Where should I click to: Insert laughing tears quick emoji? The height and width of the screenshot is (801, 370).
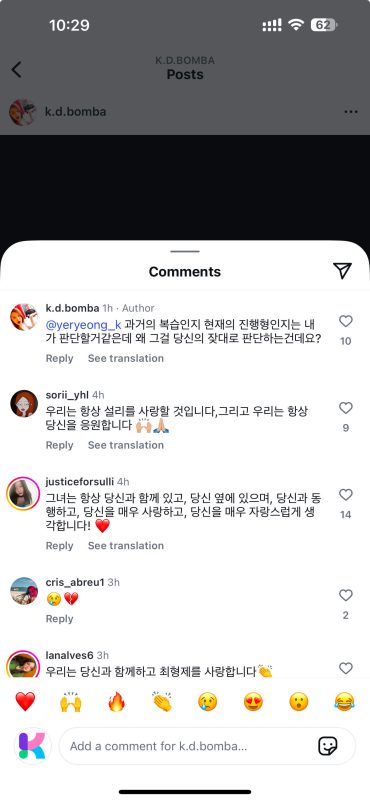344,701
